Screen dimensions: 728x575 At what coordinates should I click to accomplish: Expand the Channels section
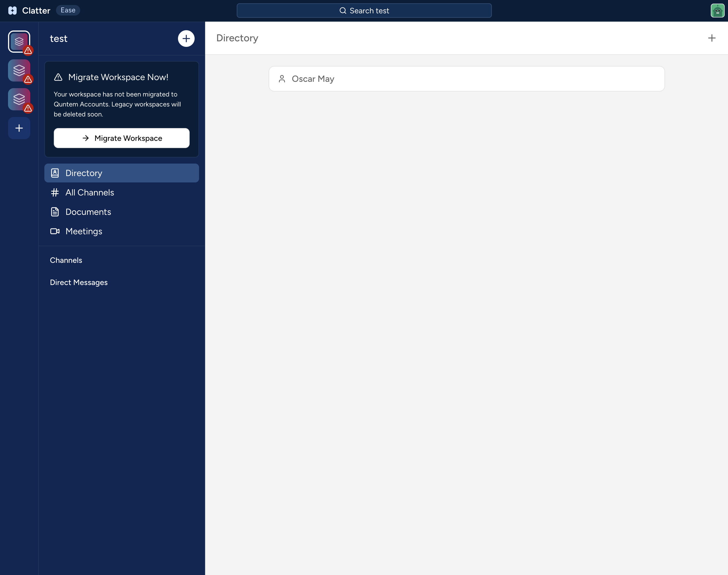click(66, 260)
